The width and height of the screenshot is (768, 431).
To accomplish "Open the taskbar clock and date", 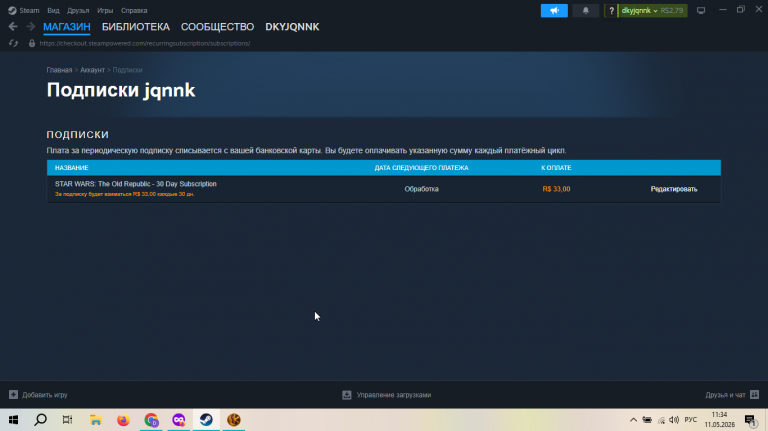I will (x=720, y=420).
